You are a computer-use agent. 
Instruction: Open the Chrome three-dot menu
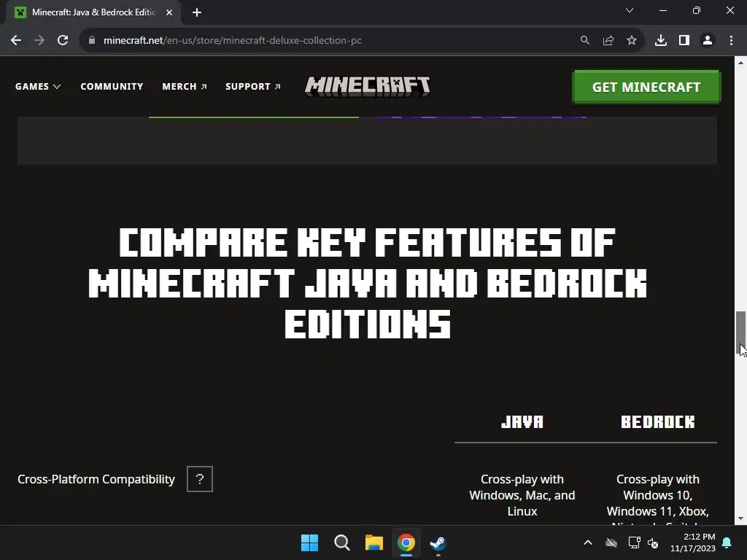coord(731,41)
